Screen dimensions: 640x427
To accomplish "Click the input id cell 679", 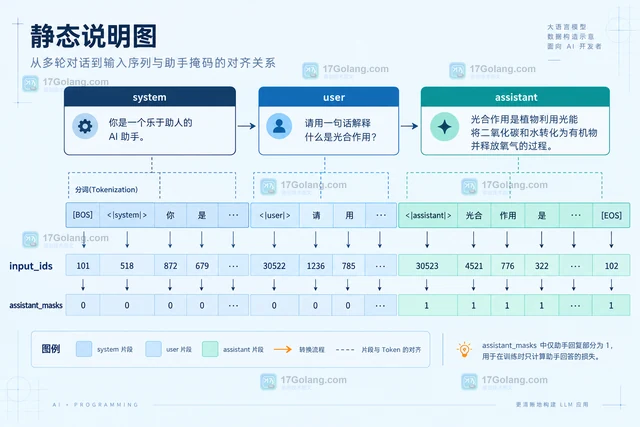I will coord(202,266).
